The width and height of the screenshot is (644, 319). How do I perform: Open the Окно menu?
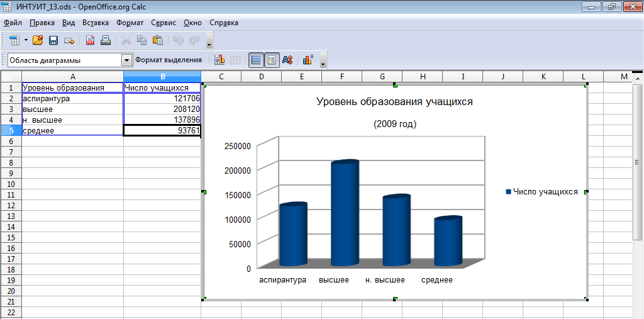click(x=192, y=23)
